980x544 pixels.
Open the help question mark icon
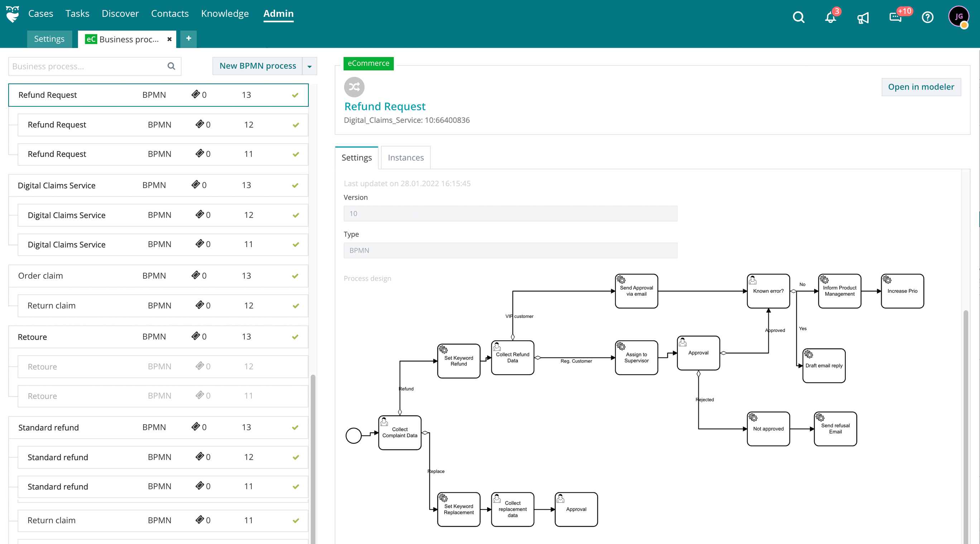tap(927, 17)
